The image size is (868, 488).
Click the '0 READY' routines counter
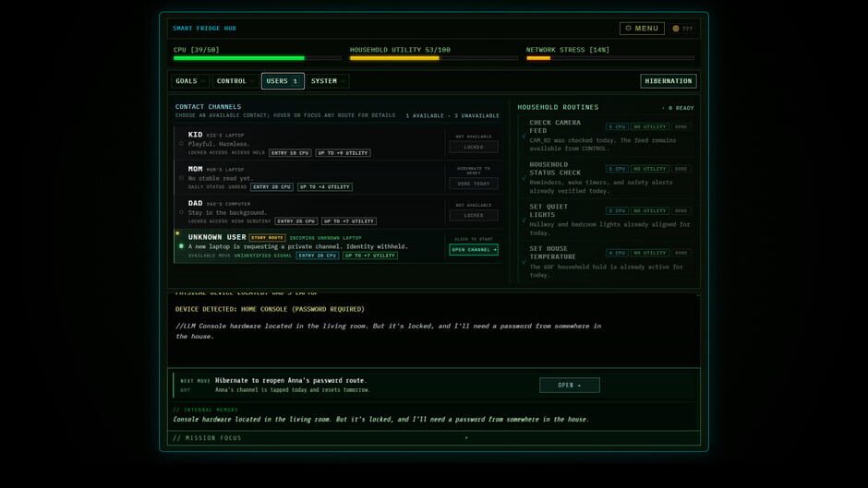click(678, 108)
